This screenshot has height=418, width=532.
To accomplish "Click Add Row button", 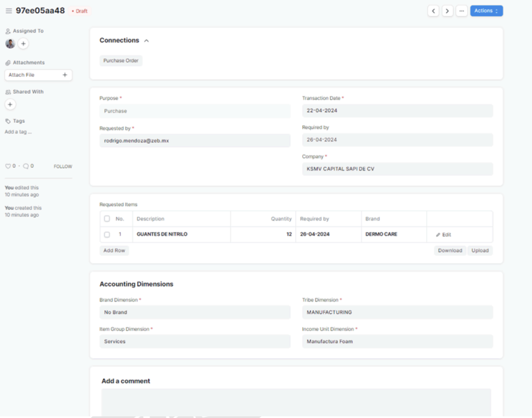I will [114, 251].
